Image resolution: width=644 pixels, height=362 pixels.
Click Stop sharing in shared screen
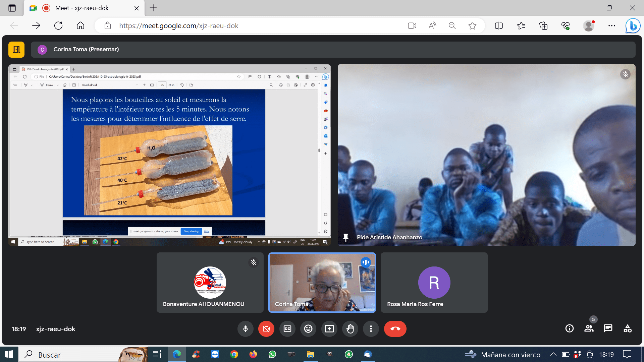pos(191,231)
